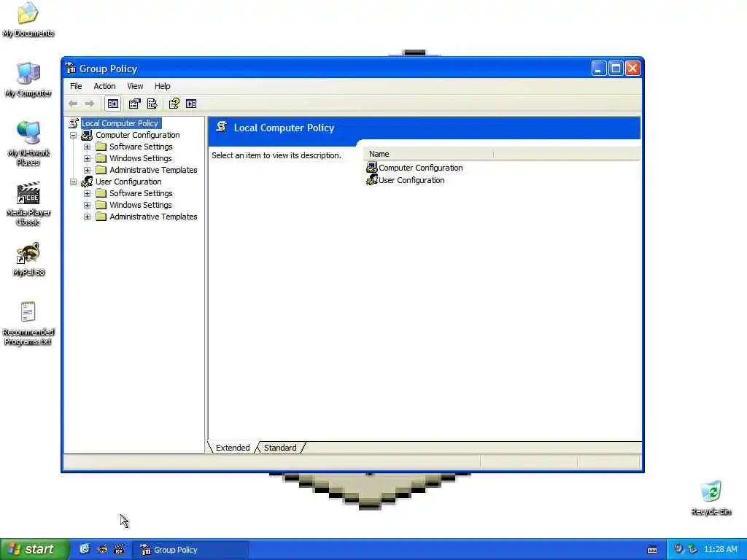Select Local Computer Policy root tree label
This screenshot has height=560, width=747.
[120, 123]
